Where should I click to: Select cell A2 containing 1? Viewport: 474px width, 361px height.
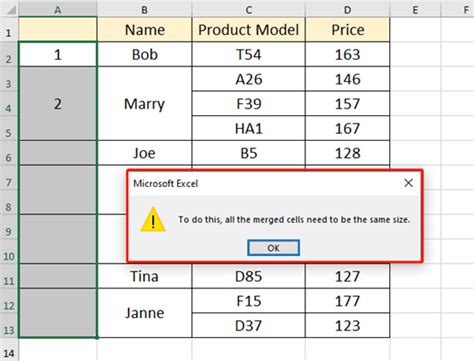[58, 54]
